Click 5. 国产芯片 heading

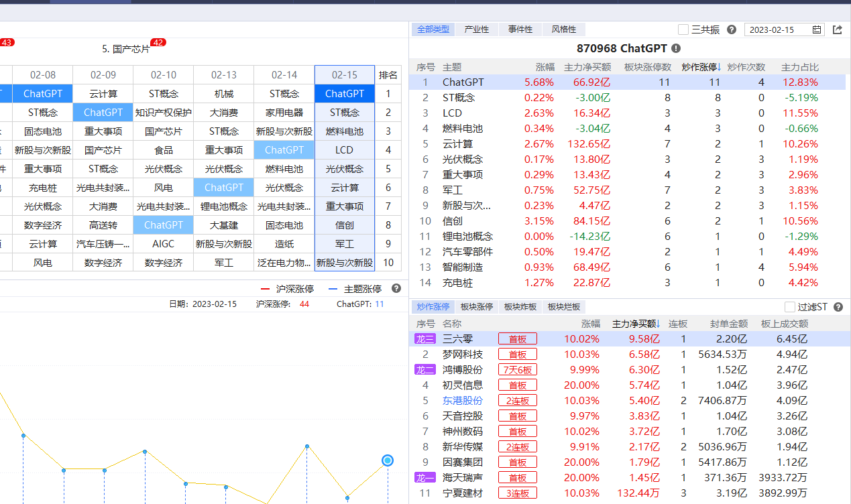(126, 50)
